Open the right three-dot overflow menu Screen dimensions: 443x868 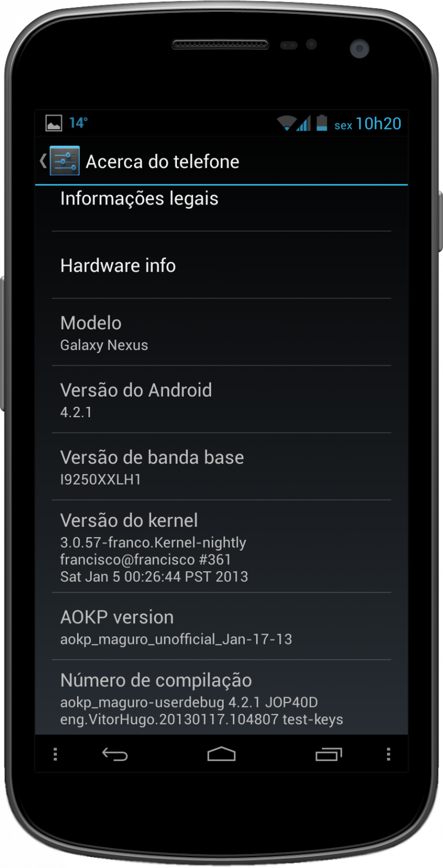pos(388,754)
